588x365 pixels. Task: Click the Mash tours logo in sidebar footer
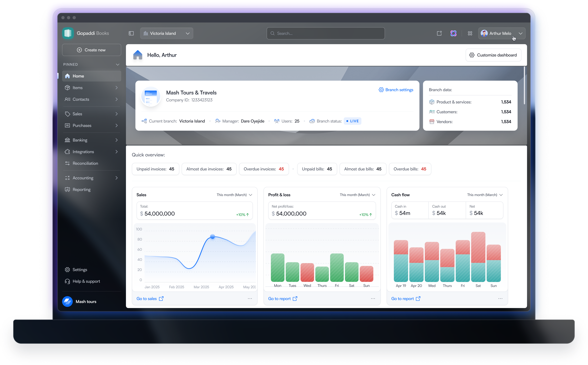pyautogui.click(x=67, y=302)
